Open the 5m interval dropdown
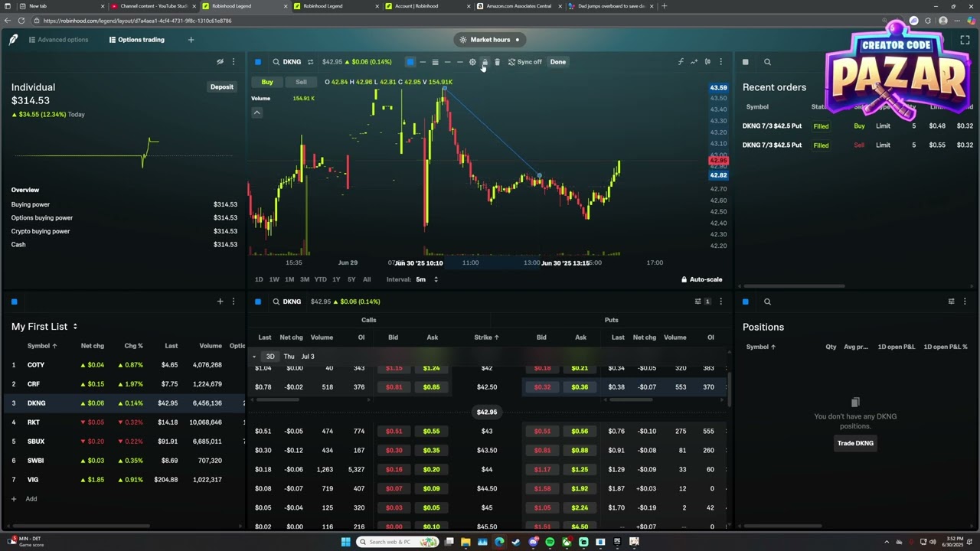Viewport: 980px width, 551px height. coord(426,279)
